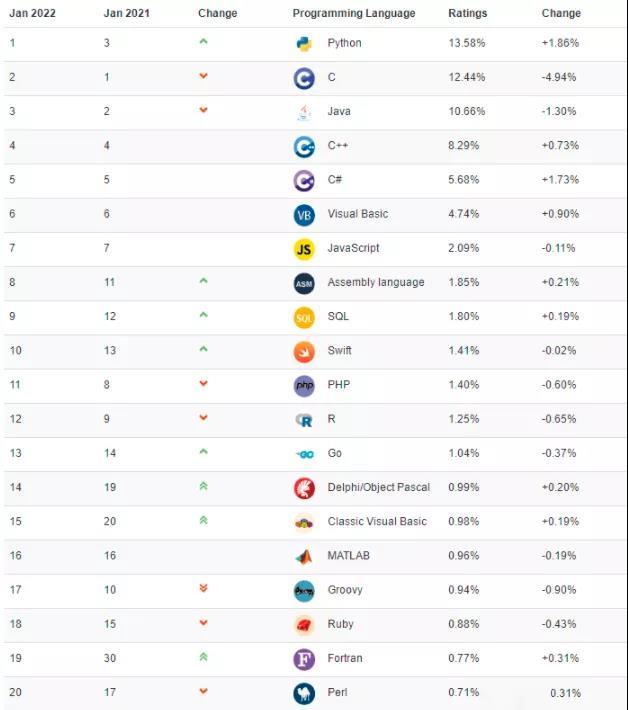The image size is (628, 710).
Task: Click the Ruby red gem icon
Action: coord(304,625)
